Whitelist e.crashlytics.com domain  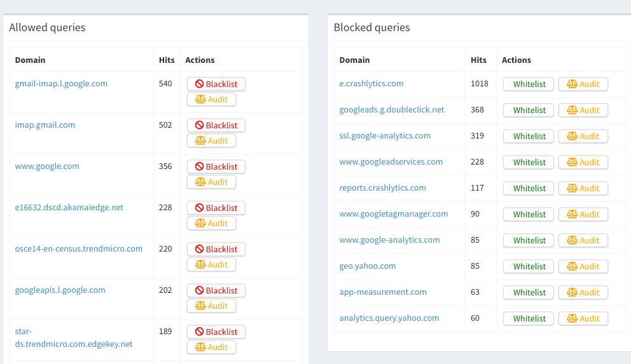click(529, 84)
